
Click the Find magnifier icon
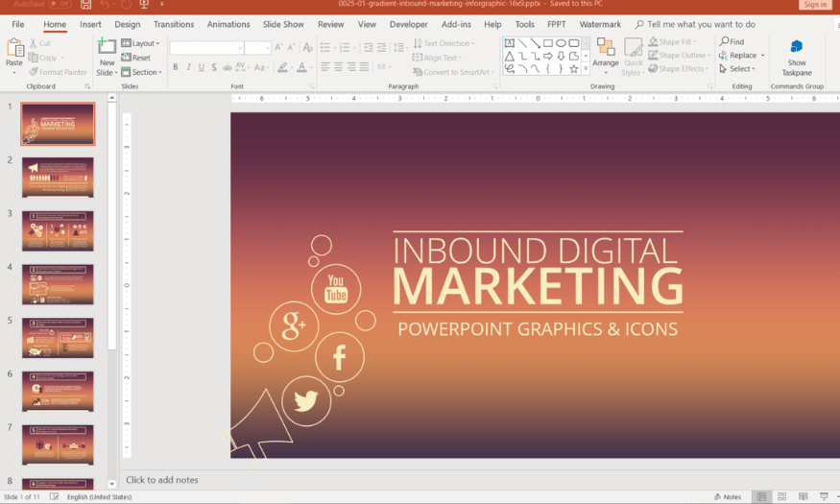click(x=724, y=41)
